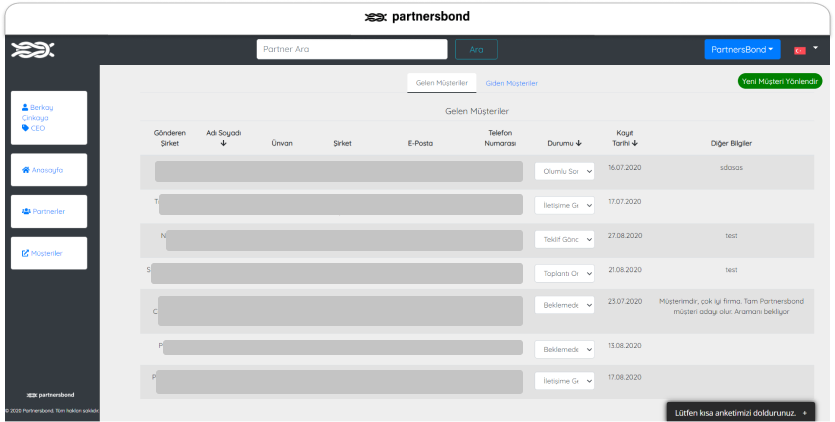Open Partnerler via the people icon
This screenshot has height=422, width=835.
tap(26, 212)
